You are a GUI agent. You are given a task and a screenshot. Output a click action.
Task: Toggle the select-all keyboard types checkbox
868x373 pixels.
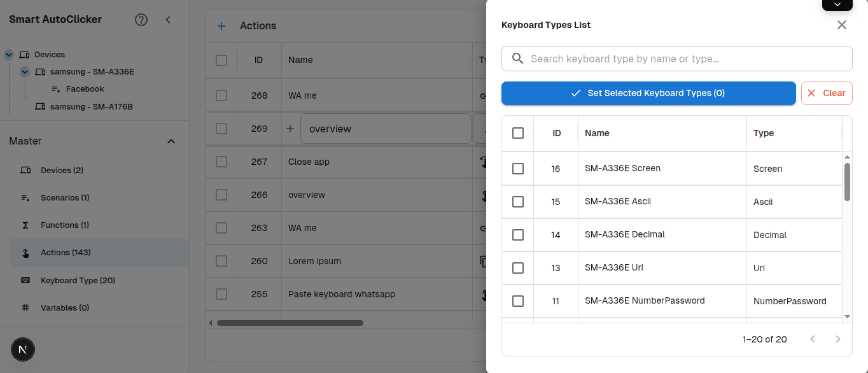[x=518, y=133]
